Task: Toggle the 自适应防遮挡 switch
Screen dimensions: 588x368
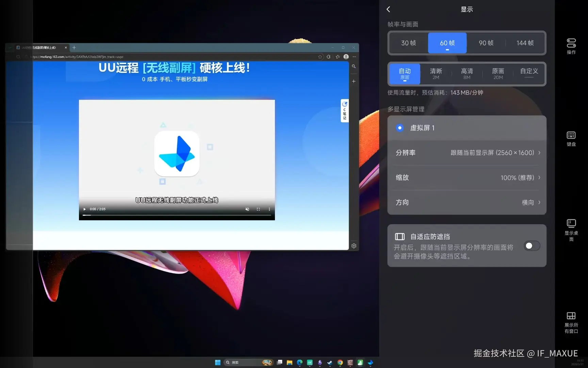Action: (532, 246)
